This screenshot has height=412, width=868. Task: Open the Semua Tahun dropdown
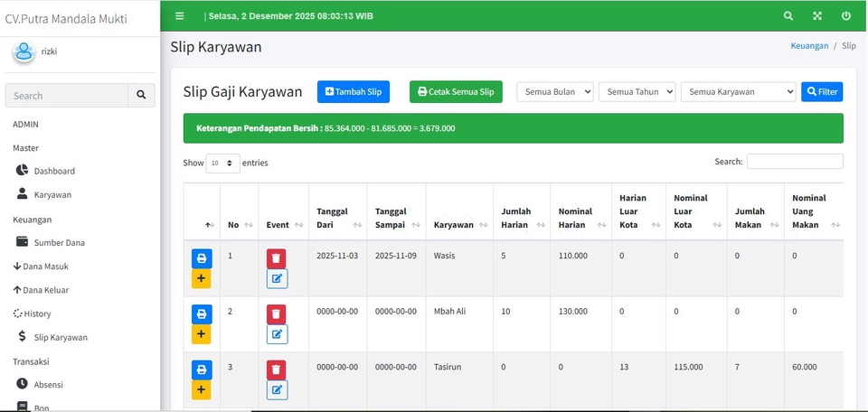tap(637, 92)
